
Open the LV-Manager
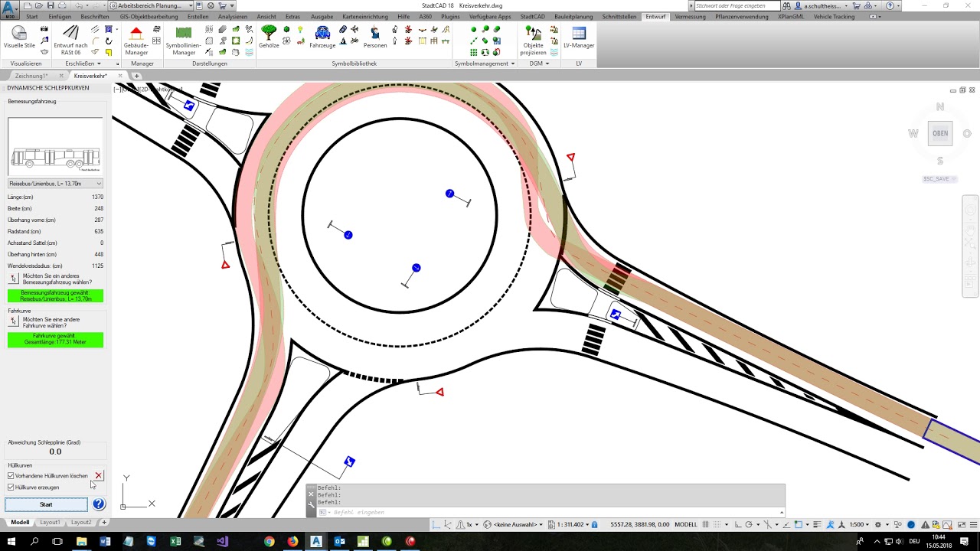579,37
